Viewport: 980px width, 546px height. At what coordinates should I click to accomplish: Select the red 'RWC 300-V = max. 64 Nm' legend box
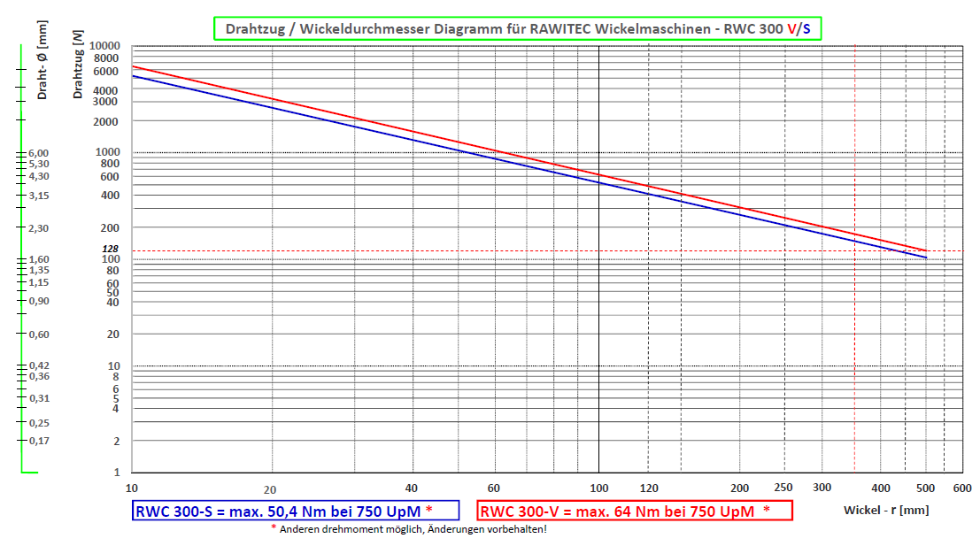pos(635,511)
